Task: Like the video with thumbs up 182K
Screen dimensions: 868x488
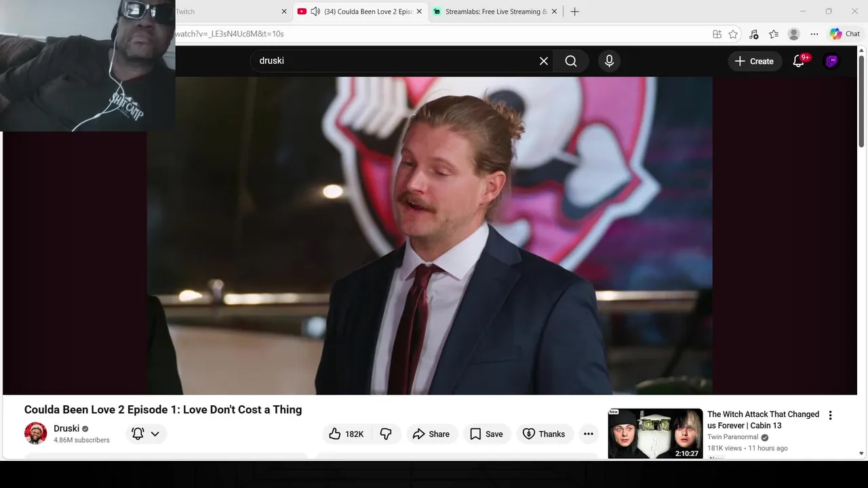Action: point(347,434)
